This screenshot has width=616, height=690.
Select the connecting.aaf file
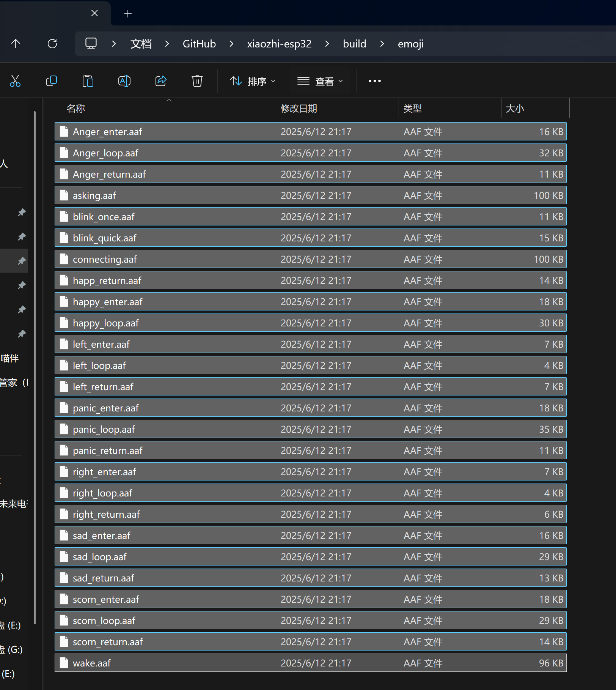(105, 259)
